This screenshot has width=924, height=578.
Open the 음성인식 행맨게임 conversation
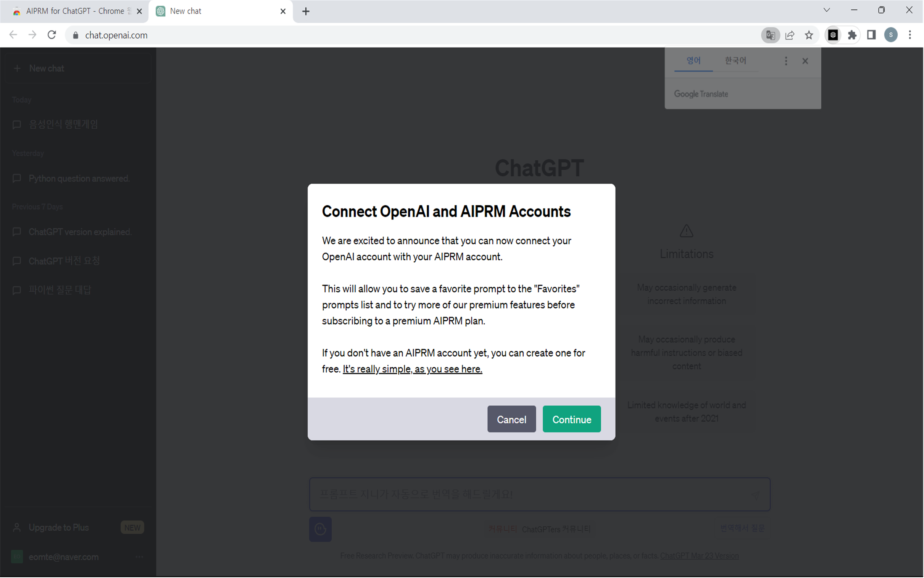point(78,124)
